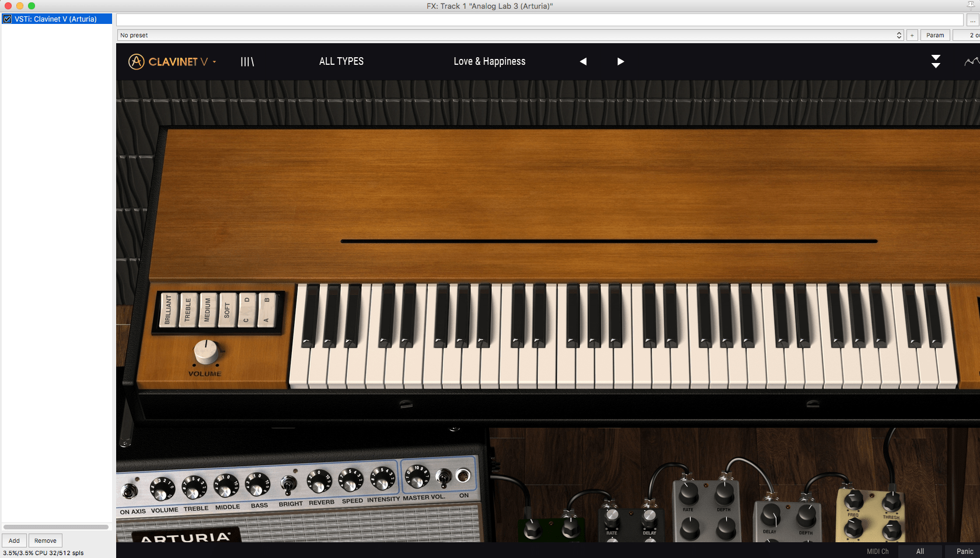The height and width of the screenshot is (558, 980).
Task: Toggle the SOFT rocker switch
Action: coord(227,309)
